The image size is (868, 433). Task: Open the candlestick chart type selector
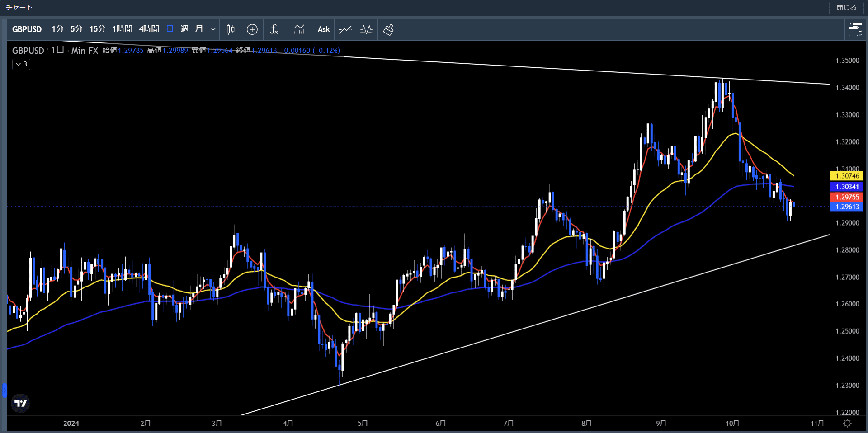click(230, 29)
